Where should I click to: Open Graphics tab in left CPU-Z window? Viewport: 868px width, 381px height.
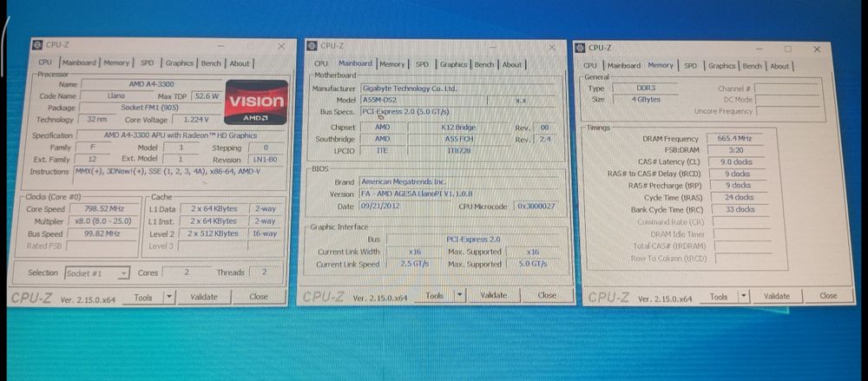[x=180, y=63]
